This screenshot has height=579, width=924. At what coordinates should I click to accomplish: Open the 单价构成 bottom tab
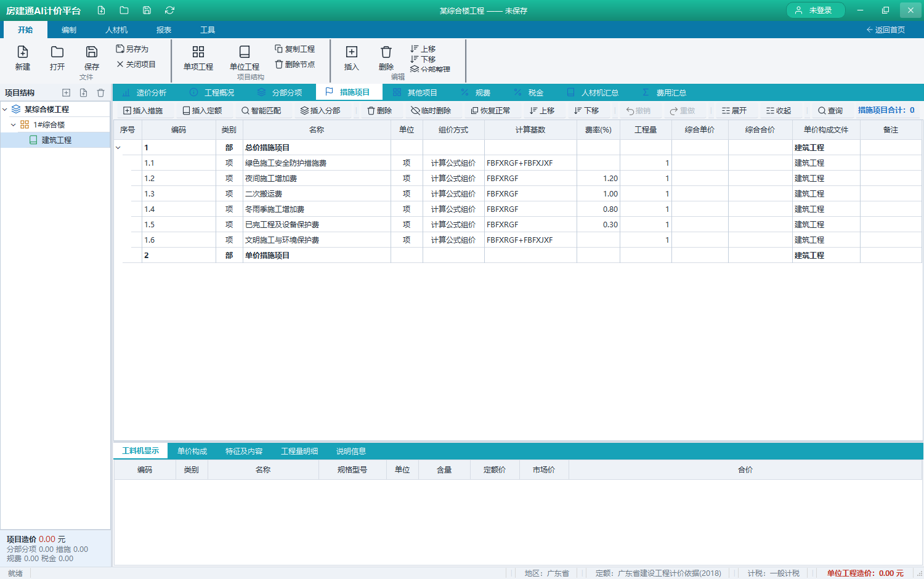point(192,451)
